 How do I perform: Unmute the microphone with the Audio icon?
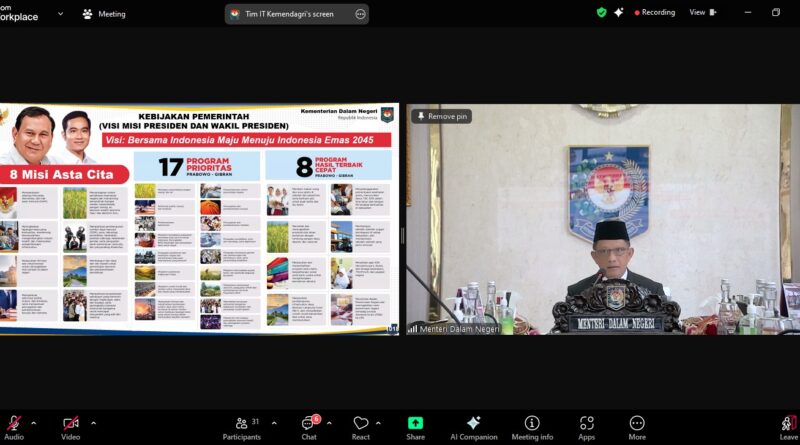coord(14,424)
